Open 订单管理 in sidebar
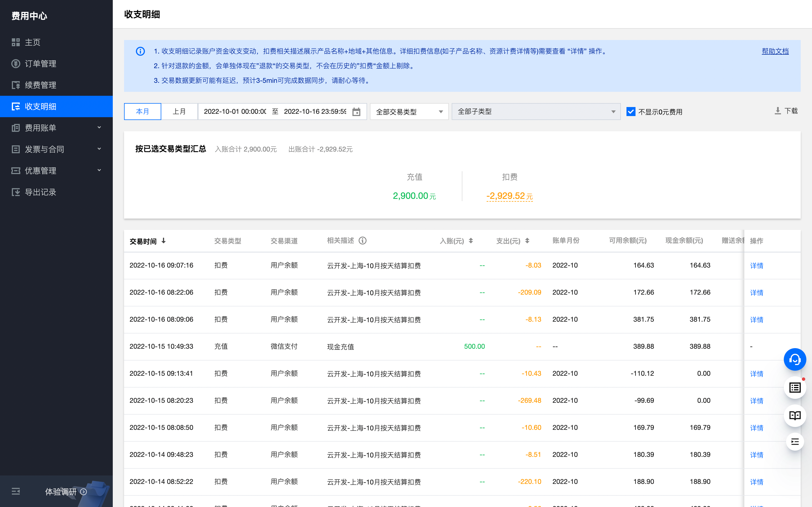 (x=40, y=64)
